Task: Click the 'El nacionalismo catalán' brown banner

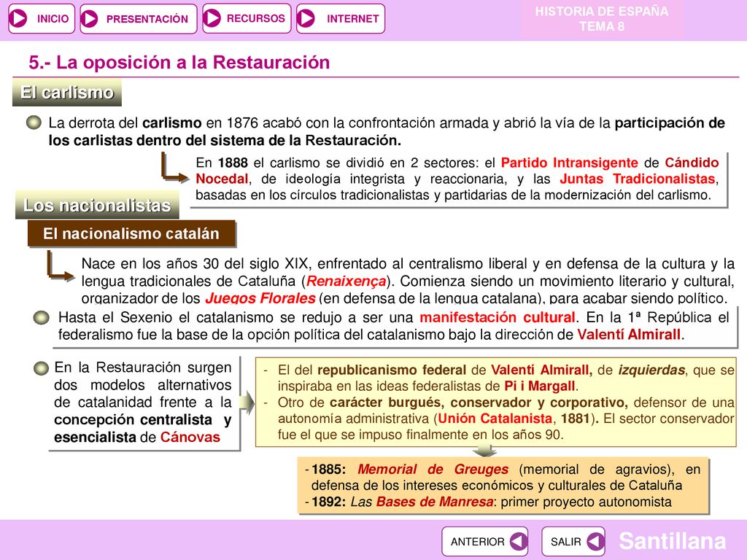Action: point(131,234)
